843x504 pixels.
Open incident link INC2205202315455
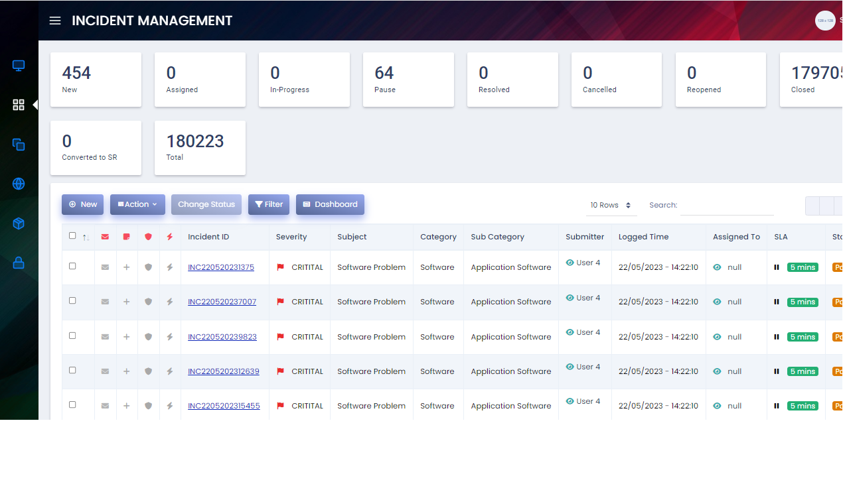224,406
